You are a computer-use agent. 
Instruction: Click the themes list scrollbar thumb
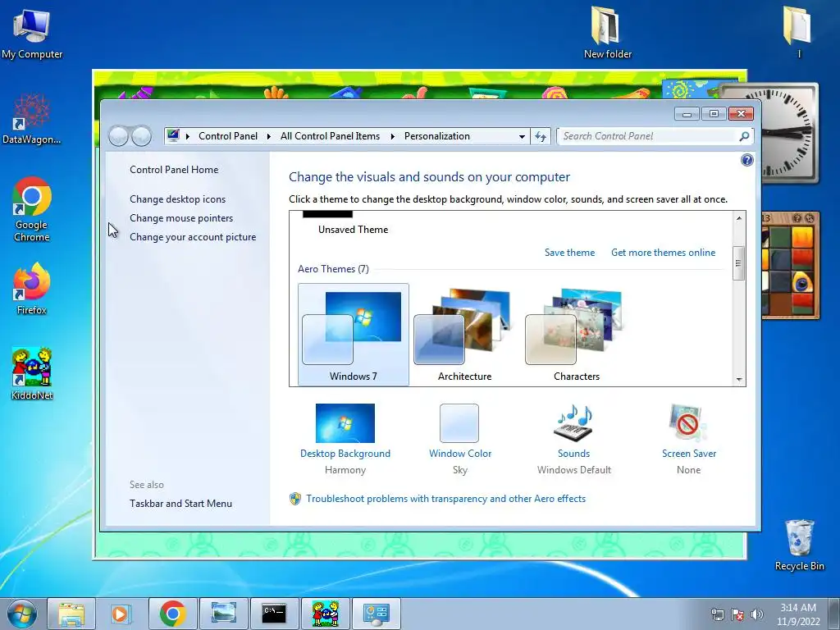pos(739,263)
